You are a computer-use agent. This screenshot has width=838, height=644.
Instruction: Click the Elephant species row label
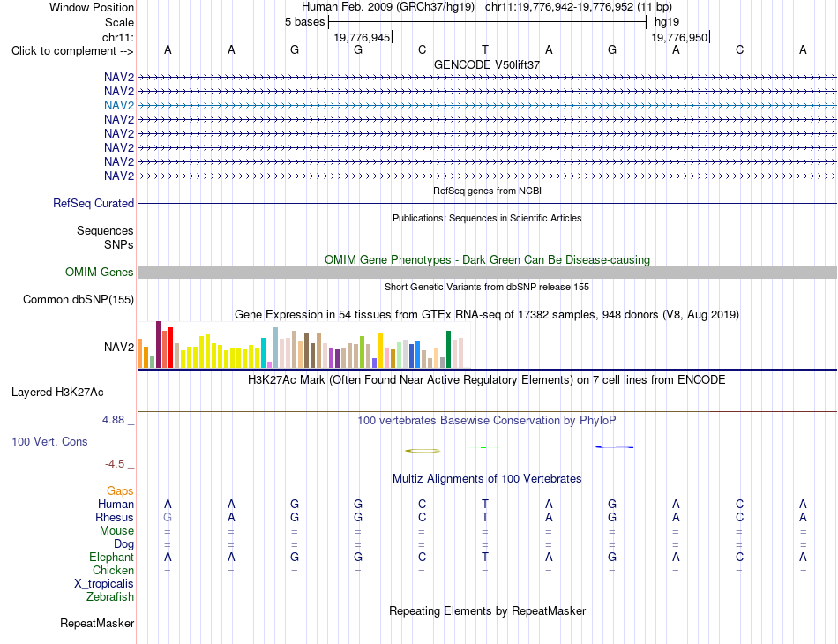(x=111, y=557)
